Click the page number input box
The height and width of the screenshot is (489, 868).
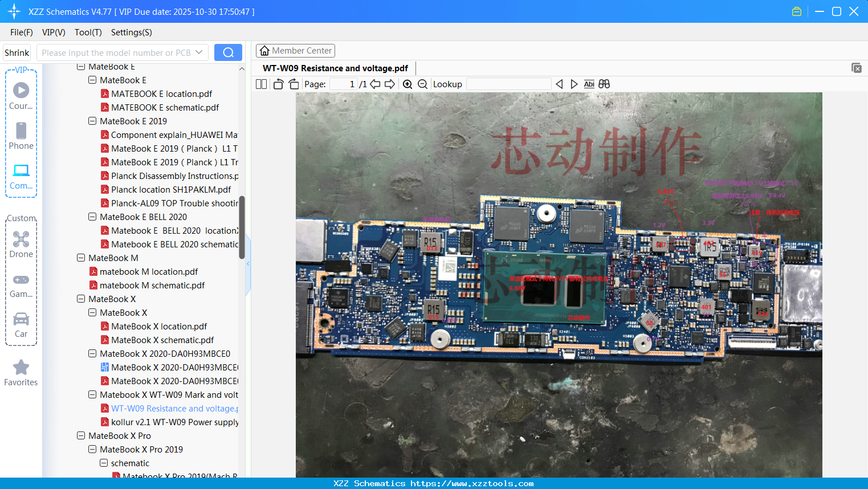coord(344,84)
